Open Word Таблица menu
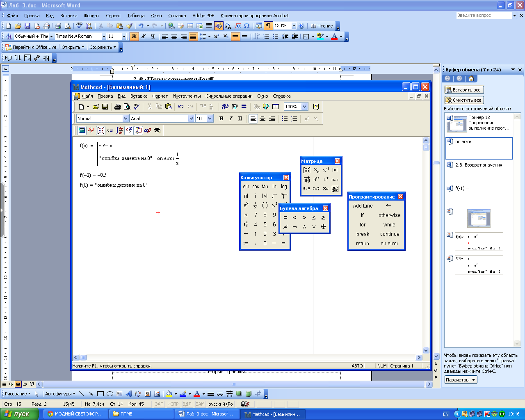Viewport: 525px width, 420px height. (x=136, y=16)
